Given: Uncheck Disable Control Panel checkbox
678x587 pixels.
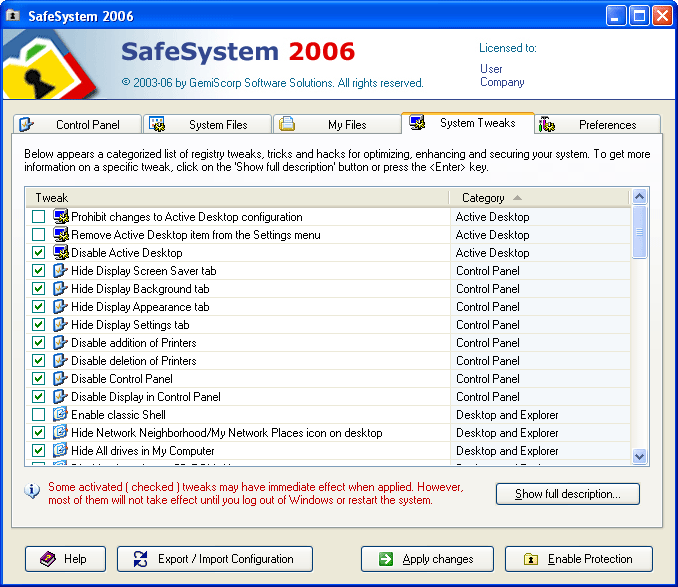Looking at the screenshot, I should pos(38,379).
